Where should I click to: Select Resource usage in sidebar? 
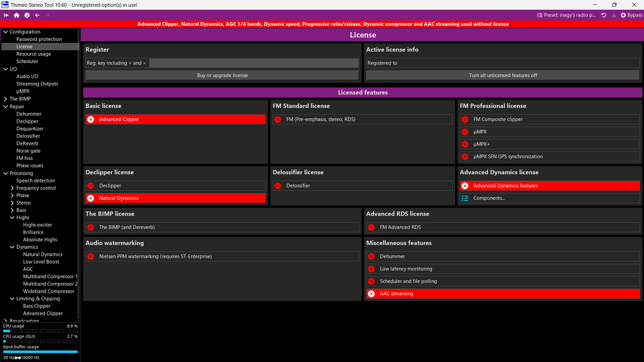[x=34, y=54]
